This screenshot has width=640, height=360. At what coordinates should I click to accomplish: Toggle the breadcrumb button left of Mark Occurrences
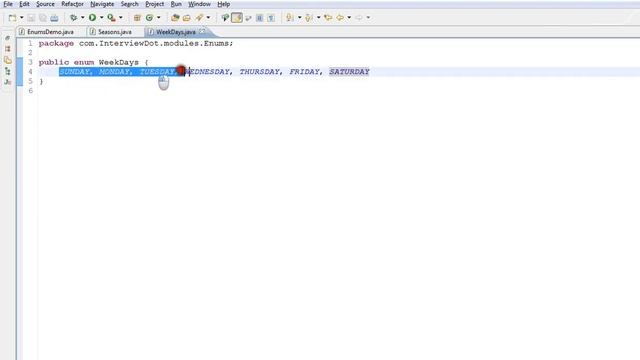(x=225, y=18)
